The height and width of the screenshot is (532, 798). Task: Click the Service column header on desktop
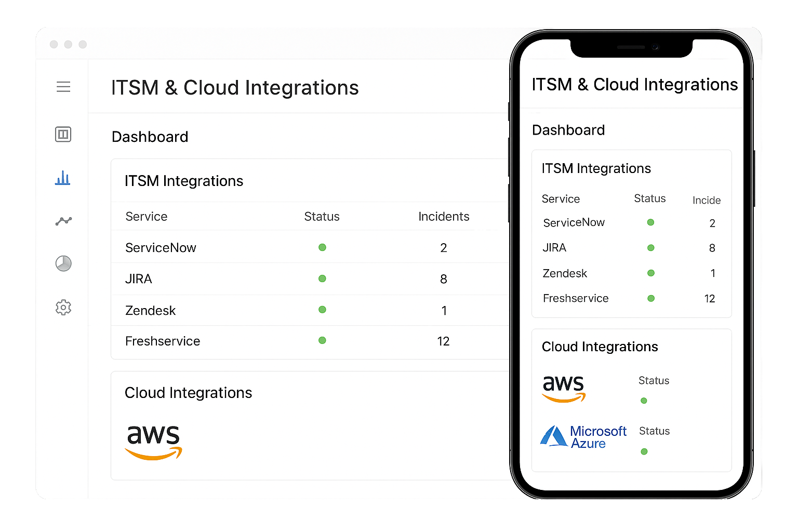tap(147, 217)
